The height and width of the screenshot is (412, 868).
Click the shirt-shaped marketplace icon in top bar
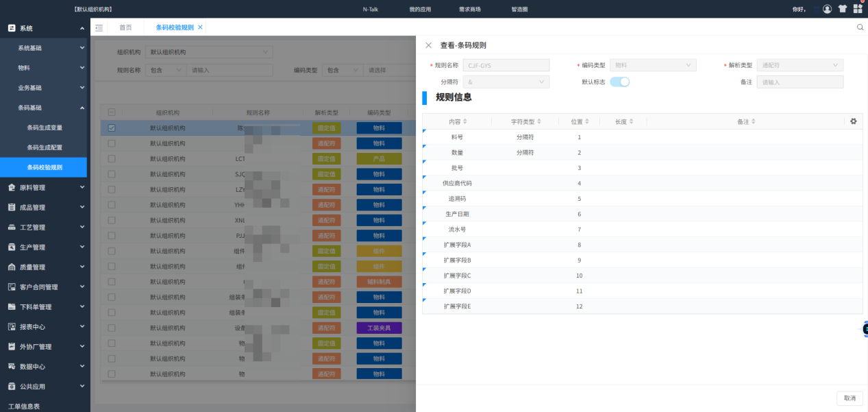click(841, 8)
